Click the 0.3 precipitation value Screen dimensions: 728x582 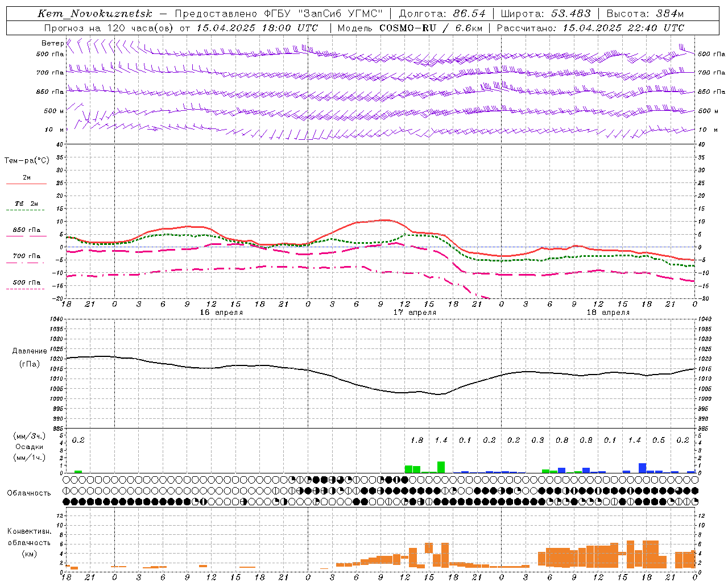[x=537, y=440]
